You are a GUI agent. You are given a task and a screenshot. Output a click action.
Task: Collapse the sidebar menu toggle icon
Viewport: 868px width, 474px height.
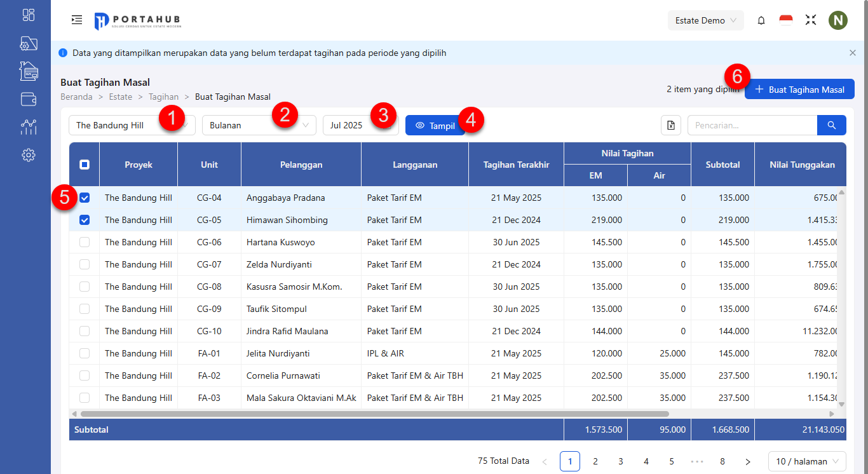coord(77,20)
